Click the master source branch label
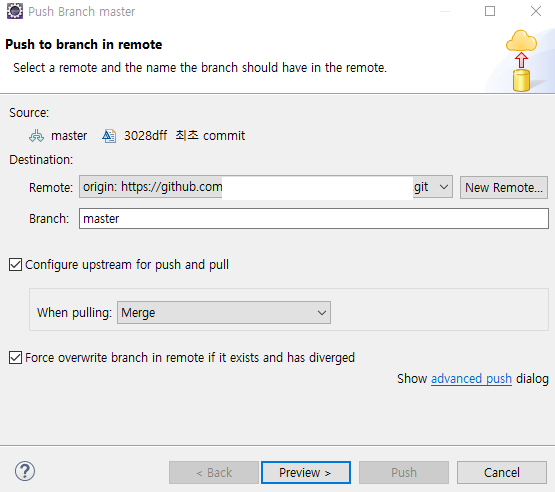 click(69, 136)
